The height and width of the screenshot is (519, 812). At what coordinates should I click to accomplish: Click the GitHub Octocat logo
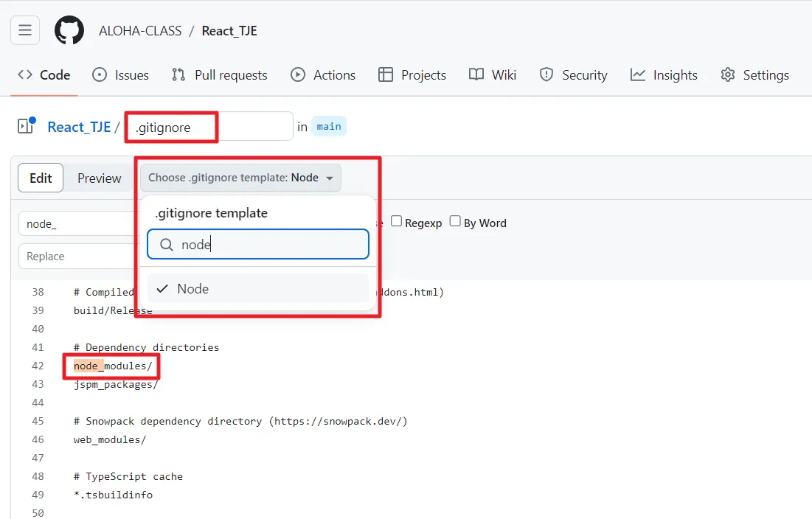point(69,30)
